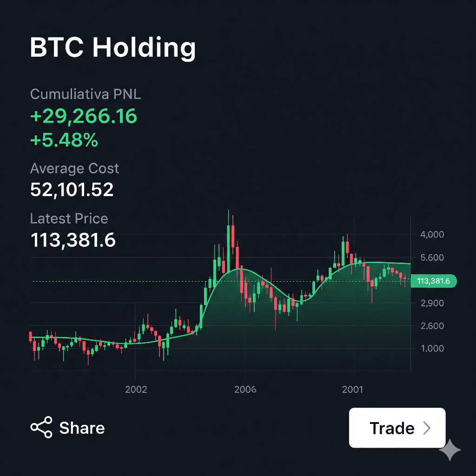Viewport: 476px width, 476px height.
Task: Click the 4,000 y-axis label
Action: (x=432, y=234)
